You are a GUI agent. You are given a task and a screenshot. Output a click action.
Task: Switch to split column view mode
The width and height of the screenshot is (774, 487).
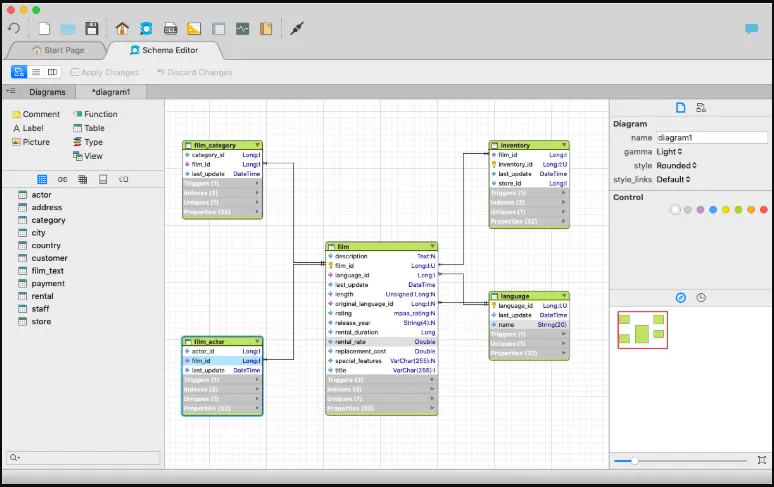click(52, 72)
